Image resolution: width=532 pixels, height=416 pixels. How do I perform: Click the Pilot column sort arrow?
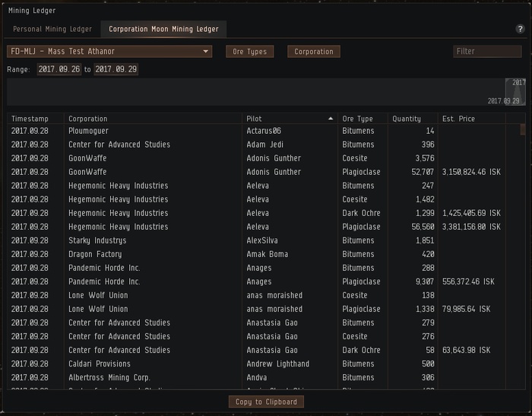pyautogui.click(x=331, y=119)
